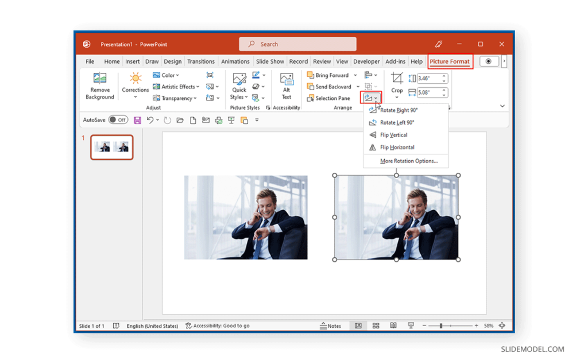588x364 pixels.
Task: Expand the Send Backward dropdown arrow
Action: click(358, 87)
